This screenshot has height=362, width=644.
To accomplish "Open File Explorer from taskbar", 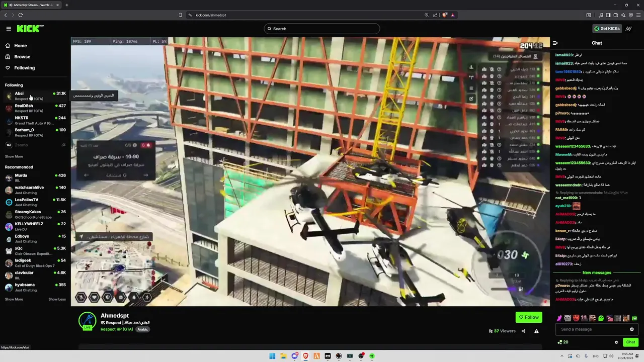I will tap(283, 356).
